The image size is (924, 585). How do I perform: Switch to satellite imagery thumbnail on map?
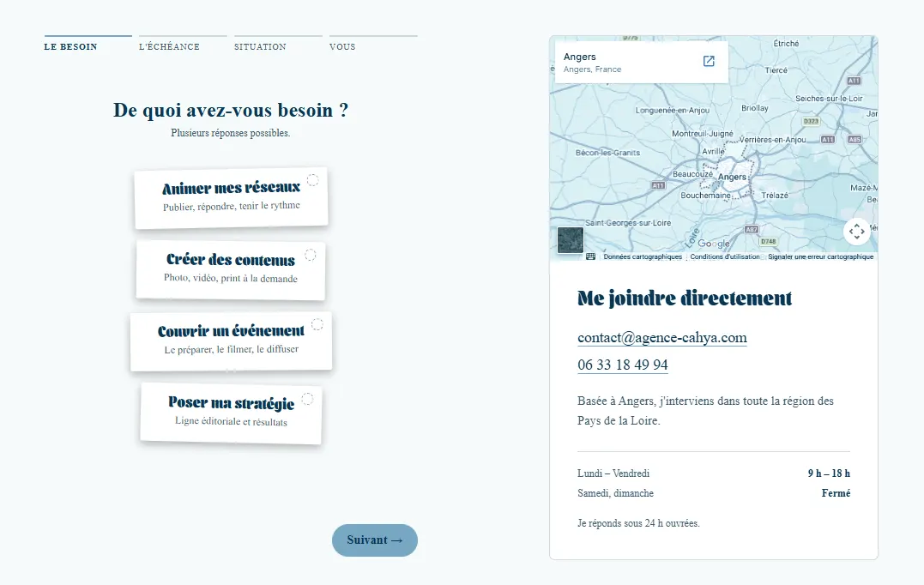[x=571, y=240]
